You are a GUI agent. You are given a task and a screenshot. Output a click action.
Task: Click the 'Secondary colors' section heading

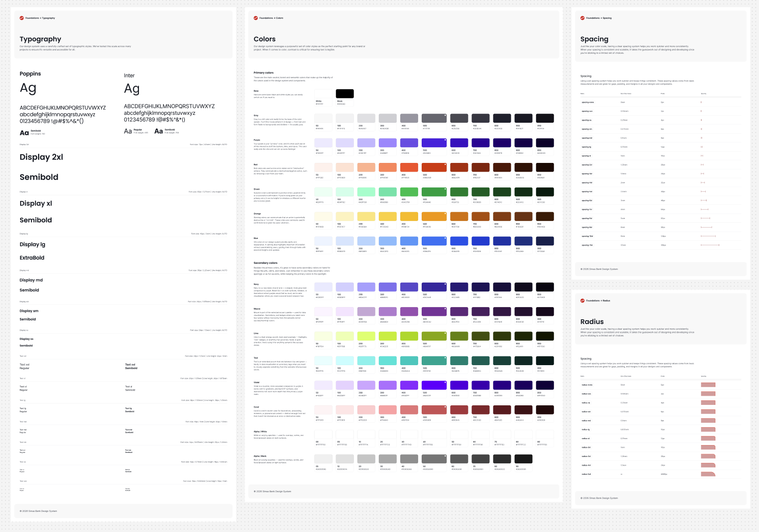click(266, 263)
